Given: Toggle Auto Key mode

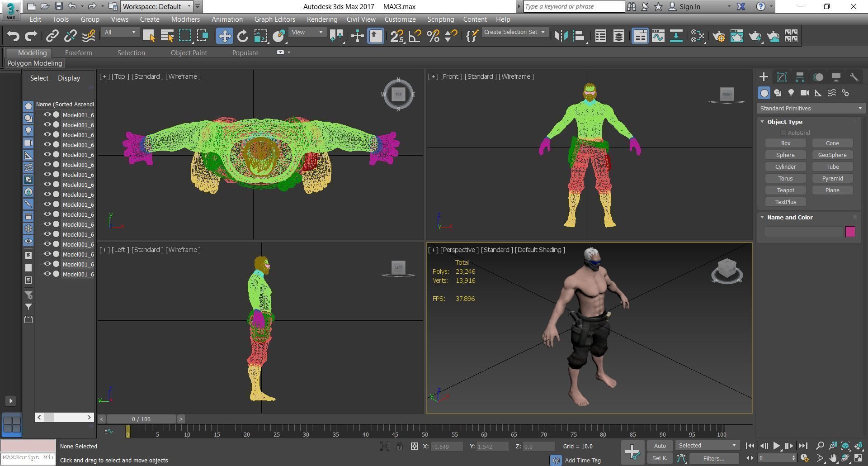Looking at the screenshot, I should coord(660,446).
